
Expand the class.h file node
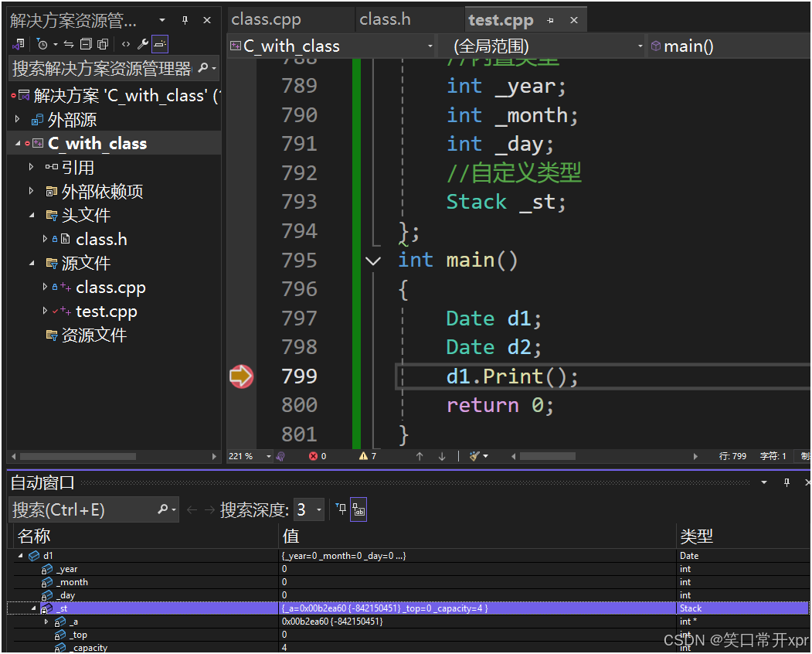click(45, 238)
